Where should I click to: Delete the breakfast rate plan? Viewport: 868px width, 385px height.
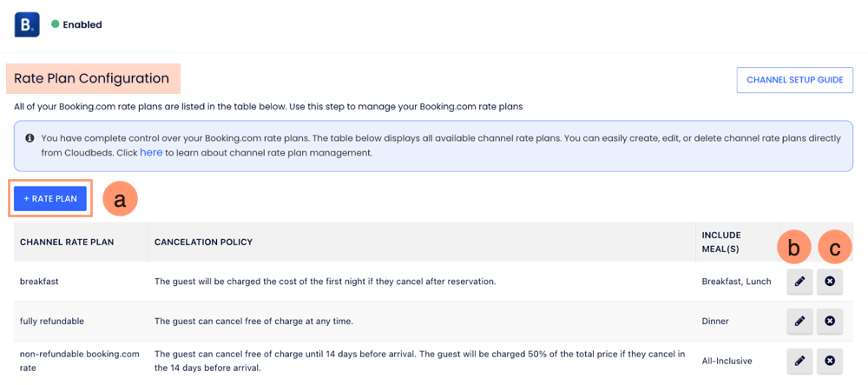point(830,282)
